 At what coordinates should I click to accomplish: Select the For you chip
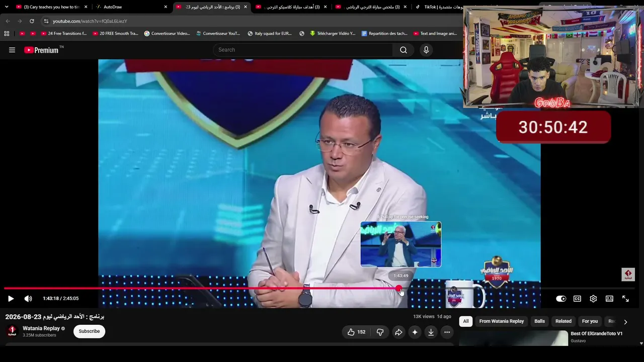pos(590,321)
